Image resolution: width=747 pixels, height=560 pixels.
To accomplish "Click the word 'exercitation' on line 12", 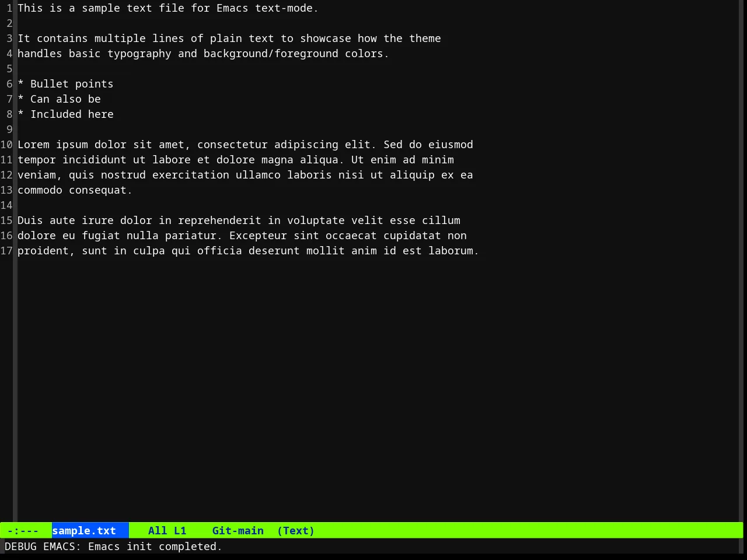I will click(x=191, y=175).
